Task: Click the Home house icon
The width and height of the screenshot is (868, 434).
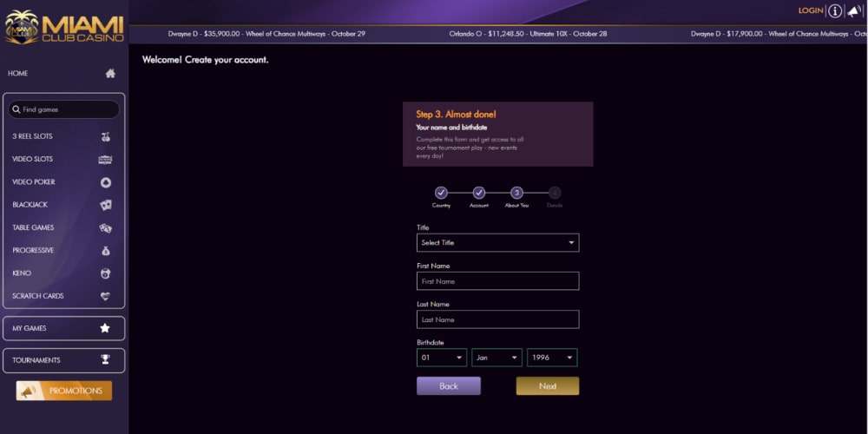Action: pos(110,73)
